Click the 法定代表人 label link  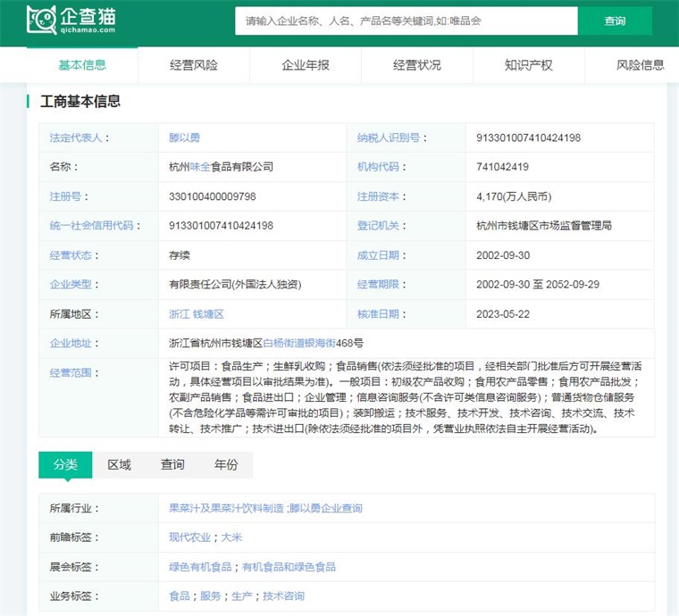pyautogui.click(x=76, y=137)
